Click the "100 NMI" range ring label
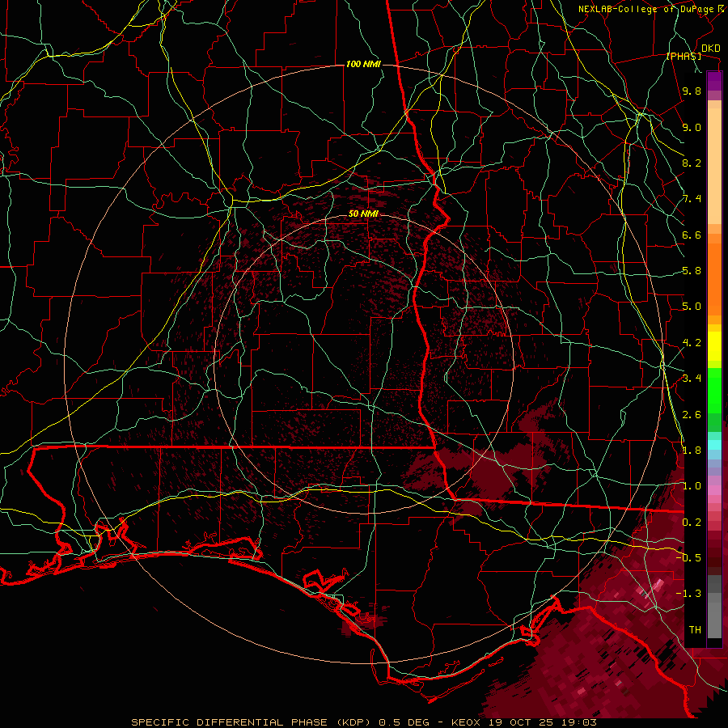Viewport: 728px width, 728px height. (x=363, y=64)
